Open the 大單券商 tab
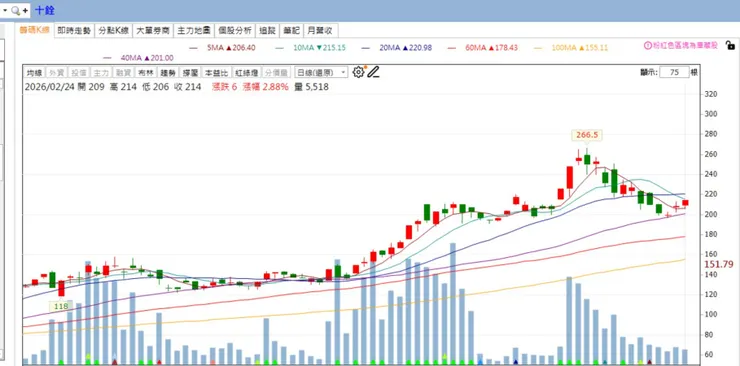740x366 pixels. pyautogui.click(x=153, y=31)
